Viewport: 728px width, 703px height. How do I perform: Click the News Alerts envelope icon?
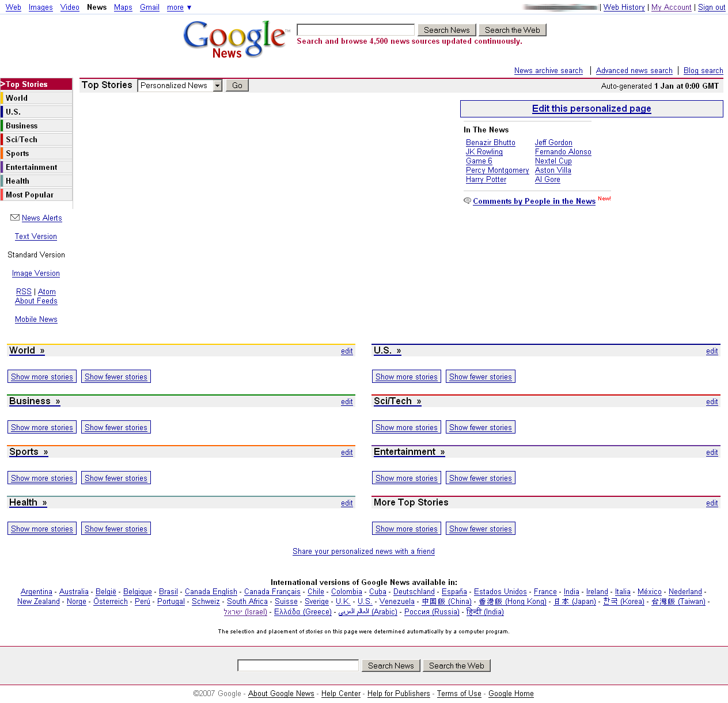(15, 218)
